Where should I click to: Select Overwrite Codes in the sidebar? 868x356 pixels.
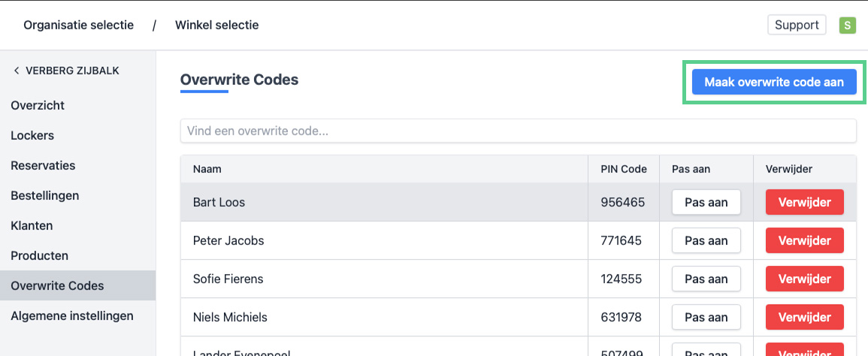pos(57,285)
